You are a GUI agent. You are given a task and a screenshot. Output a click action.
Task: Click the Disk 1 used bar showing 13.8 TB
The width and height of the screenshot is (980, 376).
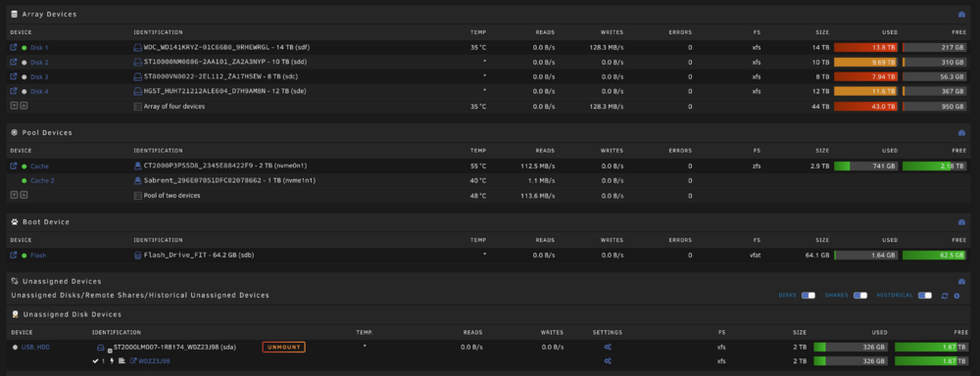point(865,47)
